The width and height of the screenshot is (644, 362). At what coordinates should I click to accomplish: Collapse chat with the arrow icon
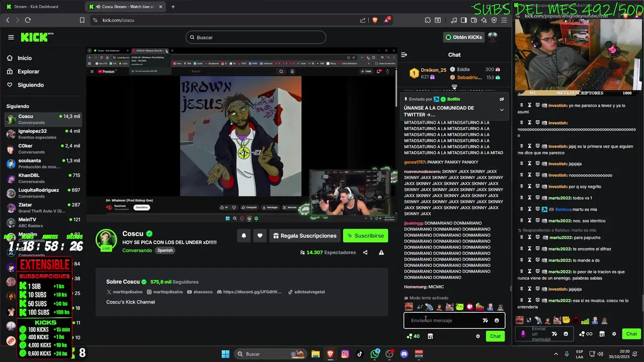pos(404,55)
